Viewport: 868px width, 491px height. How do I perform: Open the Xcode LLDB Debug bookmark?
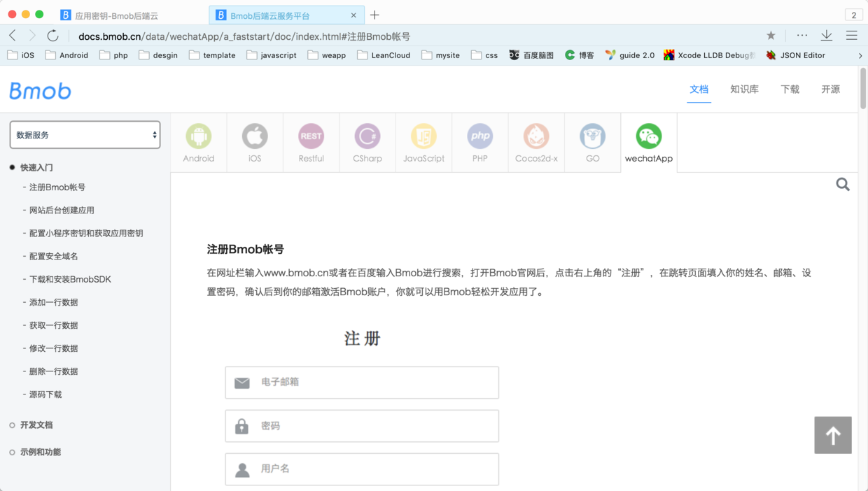(x=709, y=55)
